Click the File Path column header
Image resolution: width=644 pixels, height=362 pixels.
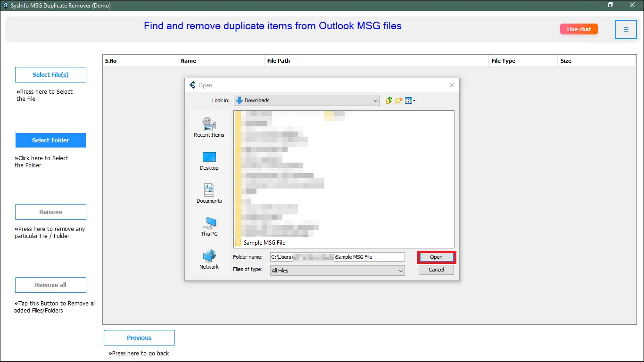click(377, 61)
